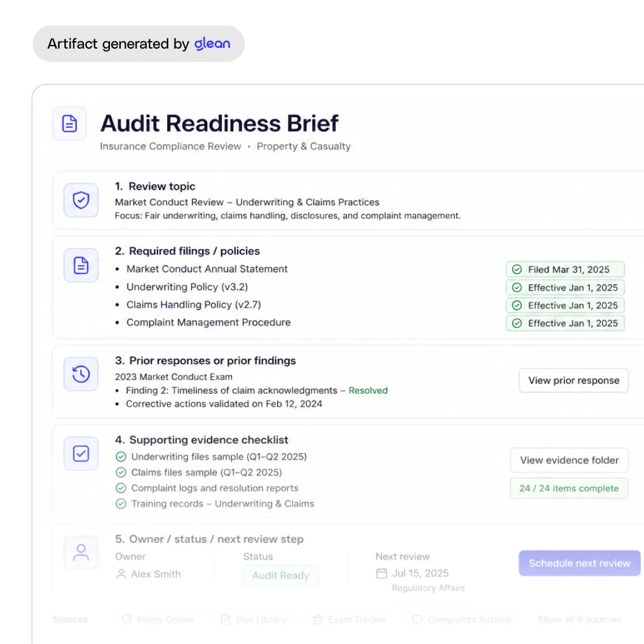This screenshot has height=644, width=644.
Task: Click check icon in Filed Mar 31, 2025 badge
Action: [x=517, y=269]
